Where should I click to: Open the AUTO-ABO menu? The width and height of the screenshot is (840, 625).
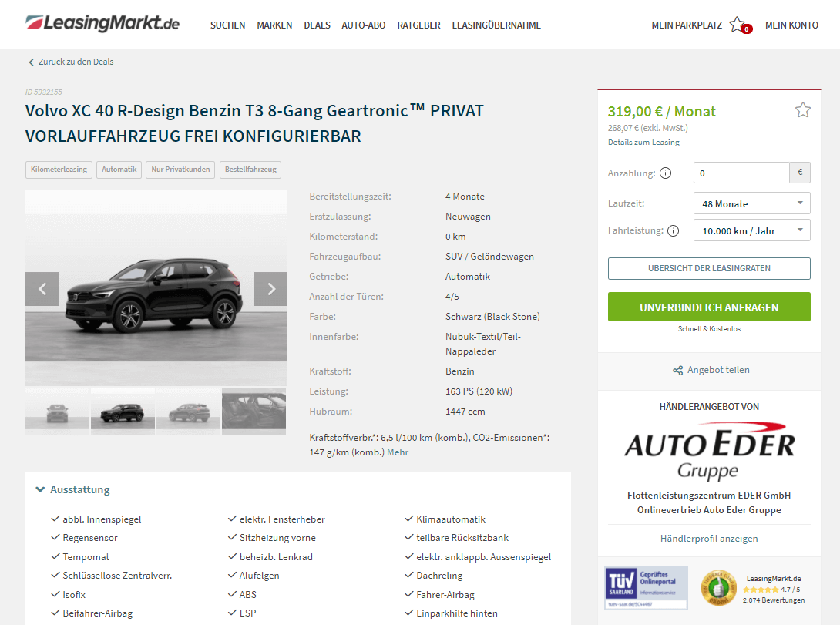click(364, 25)
